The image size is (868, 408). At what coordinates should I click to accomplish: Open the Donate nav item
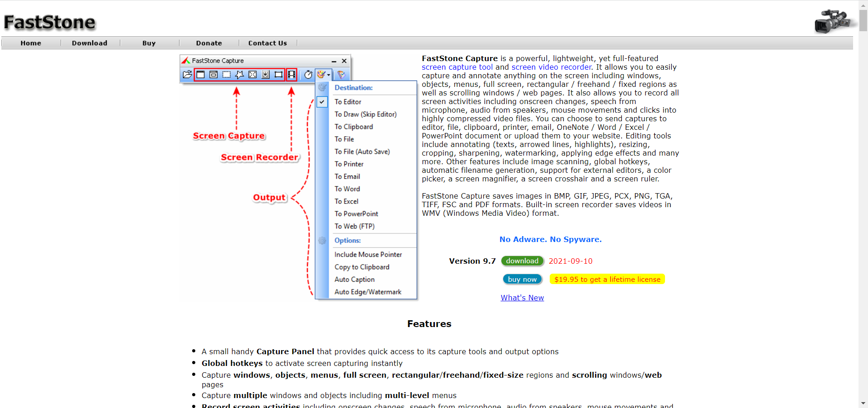click(x=209, y=43)
